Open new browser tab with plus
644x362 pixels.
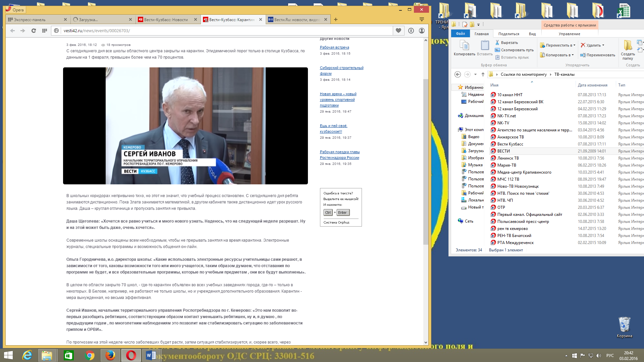[x=336, y=19]
